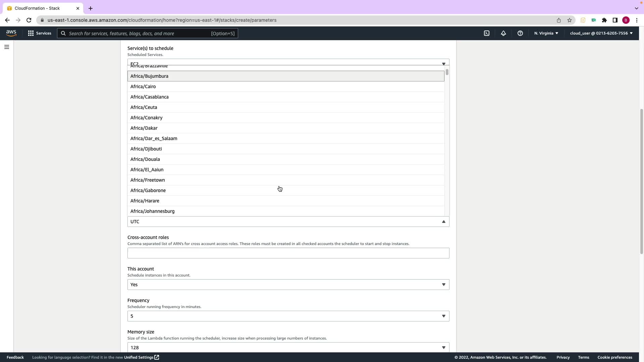Open the N. Virginia region selector
The height and width of the screenshot is (362, 644).
click(x=546, y=33)
